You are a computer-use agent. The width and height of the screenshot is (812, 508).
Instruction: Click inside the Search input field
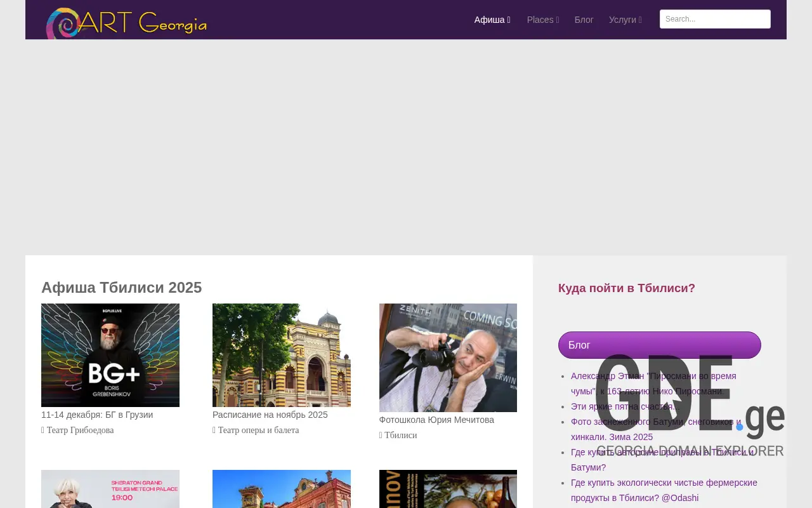coord(715,19)
